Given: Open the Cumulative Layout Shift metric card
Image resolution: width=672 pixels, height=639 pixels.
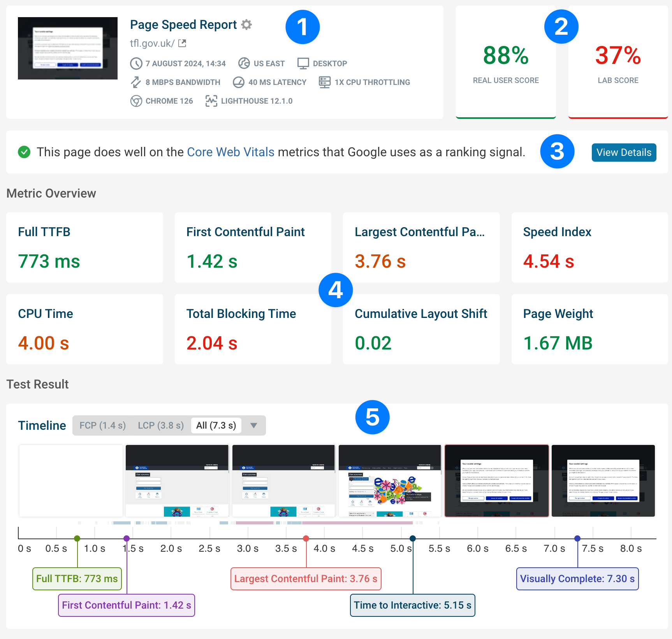Looking at the screenshot, I should click(x=421, y=329).
